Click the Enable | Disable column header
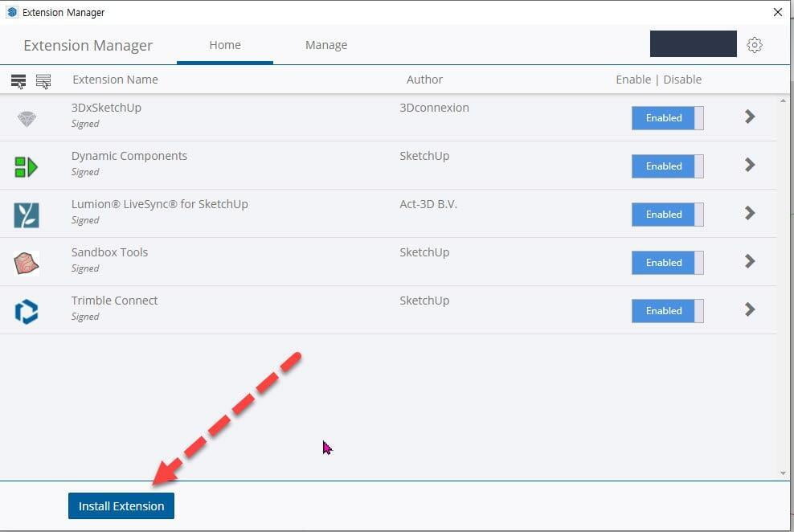Screen dimensions: 794x532 tap(658, 80)
